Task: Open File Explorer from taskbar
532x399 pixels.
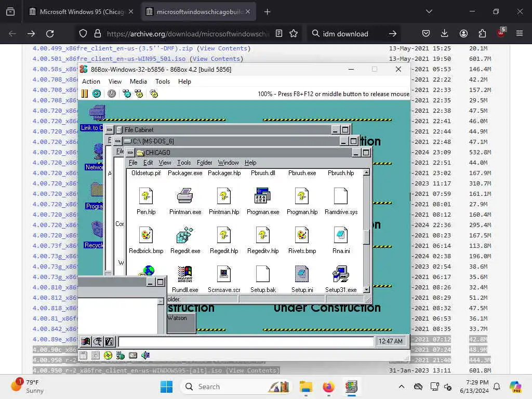Action: pyautogui.click(x=305, y=387)
